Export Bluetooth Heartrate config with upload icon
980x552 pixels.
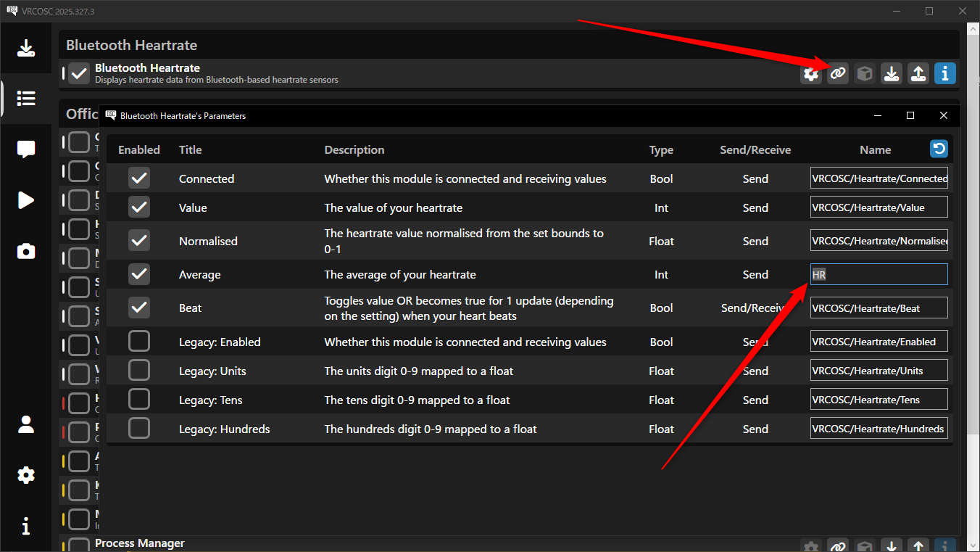pyautogui.click(x=918, y=73)
